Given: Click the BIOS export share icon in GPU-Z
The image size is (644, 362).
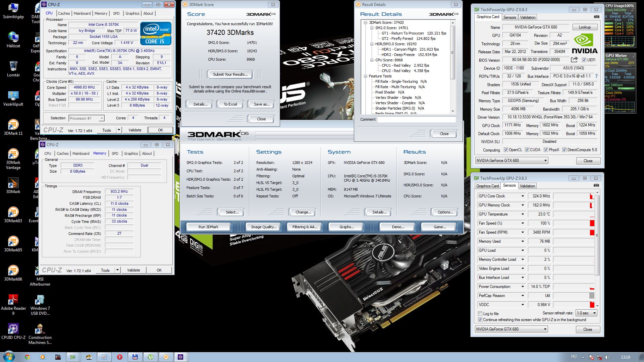Looking at the screenshot, I should pyautogui.click(x=574, y=60).
